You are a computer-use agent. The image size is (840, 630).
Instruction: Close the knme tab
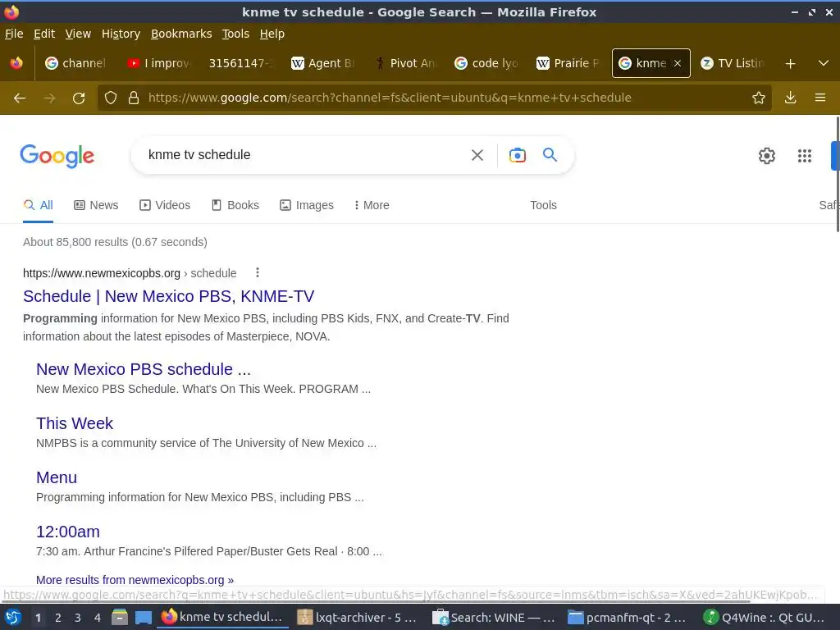678,63
